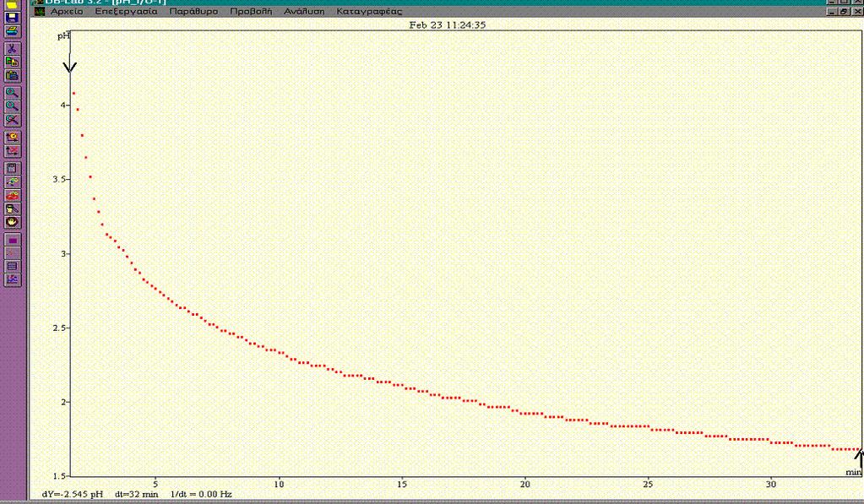Choose the upper magnifier zoom tool
864x504 pixels.
point(12,93)
